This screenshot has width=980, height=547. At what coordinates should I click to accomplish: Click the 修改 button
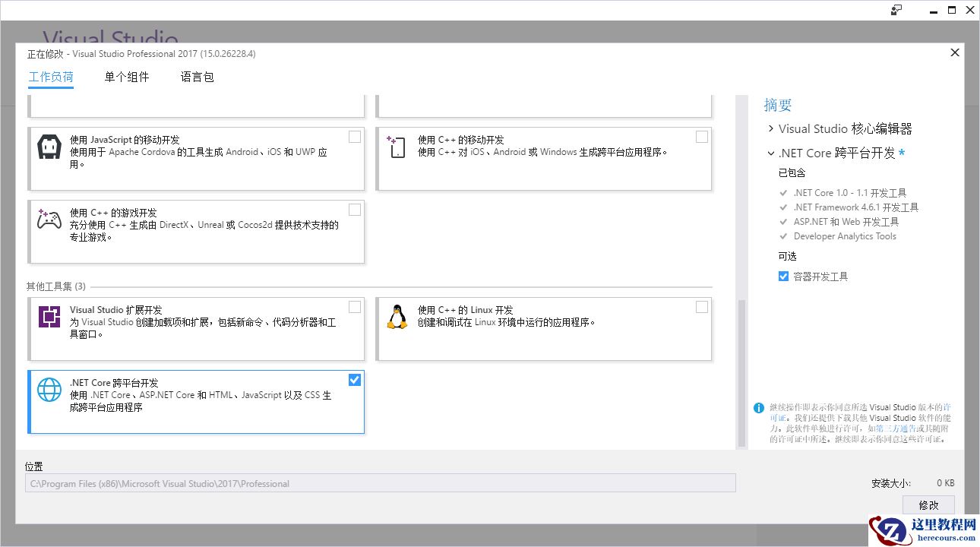click(928, 505)
